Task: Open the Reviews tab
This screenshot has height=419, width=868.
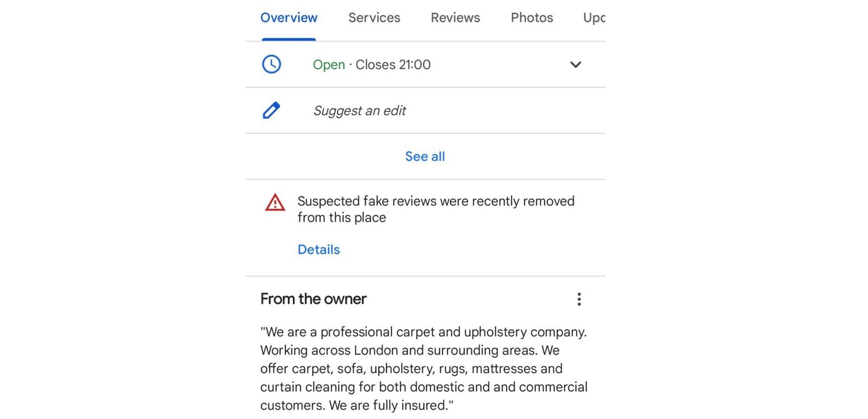Action: tap(455, 18)
